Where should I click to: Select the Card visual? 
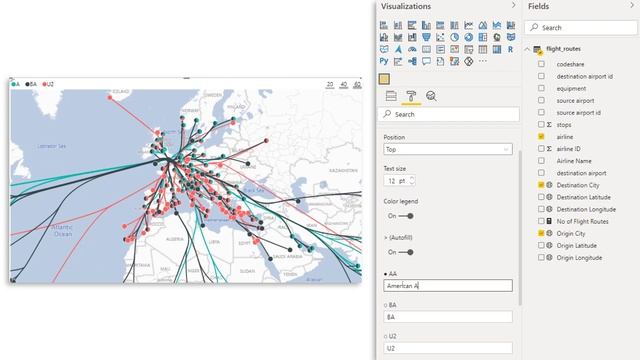point(426,49)
